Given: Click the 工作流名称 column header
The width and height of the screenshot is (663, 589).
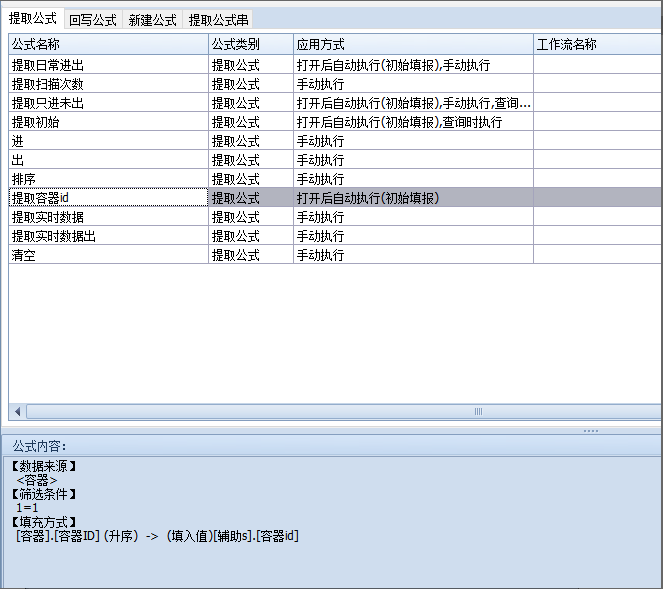Looking at the screenshot, I should pos(596,45).
